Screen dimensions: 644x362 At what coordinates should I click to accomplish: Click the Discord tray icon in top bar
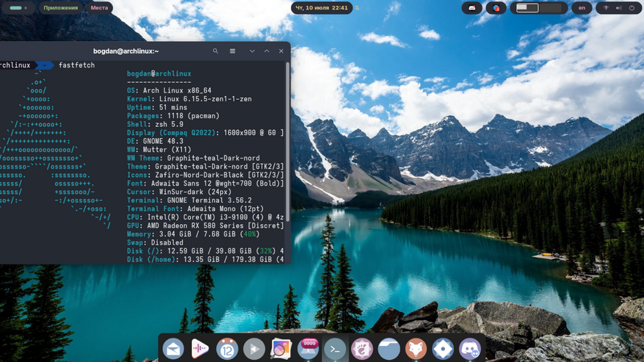pos(472,8)
